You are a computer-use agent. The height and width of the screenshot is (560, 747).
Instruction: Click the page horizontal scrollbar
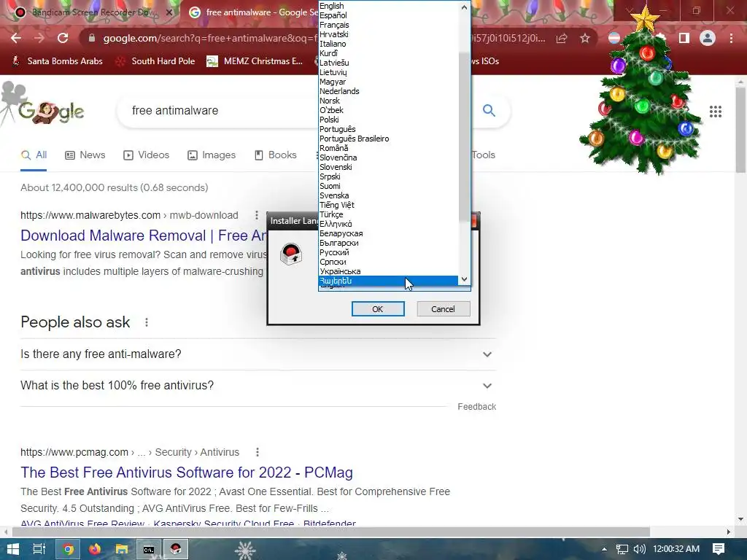tap(331, 532)
